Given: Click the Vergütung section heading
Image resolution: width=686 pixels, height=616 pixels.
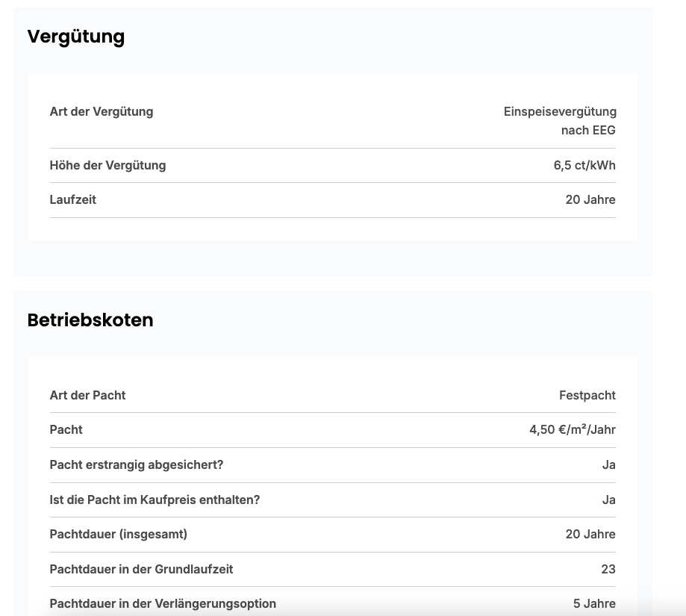Looking at the screenshot, I should 75,37.
